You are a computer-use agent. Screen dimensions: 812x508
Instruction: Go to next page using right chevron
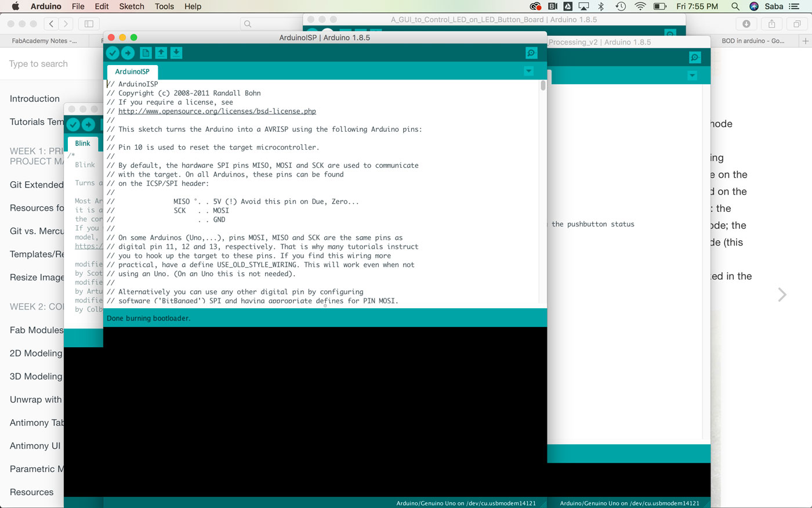tap(782, 295)
